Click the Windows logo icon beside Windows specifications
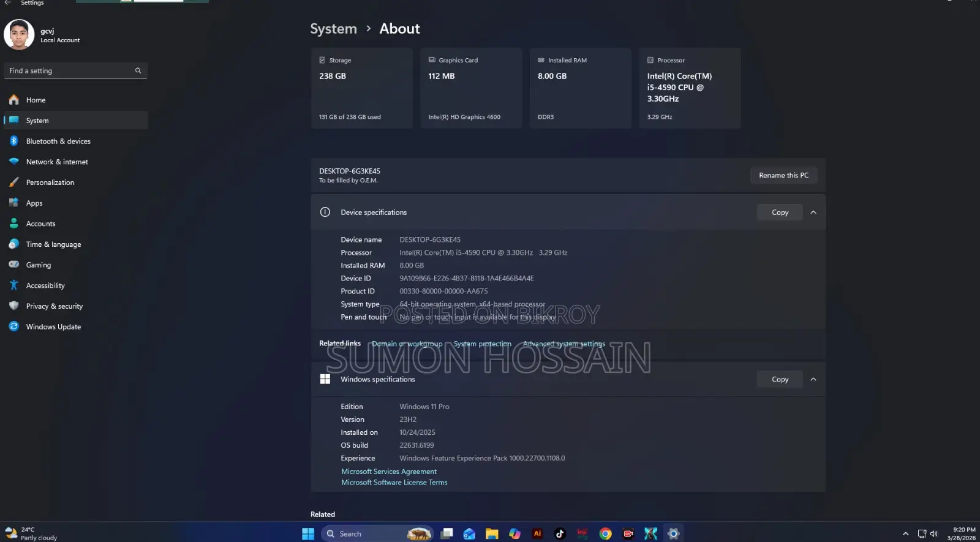This screenshot has height=542, width=980. click(x=325, y=379)
